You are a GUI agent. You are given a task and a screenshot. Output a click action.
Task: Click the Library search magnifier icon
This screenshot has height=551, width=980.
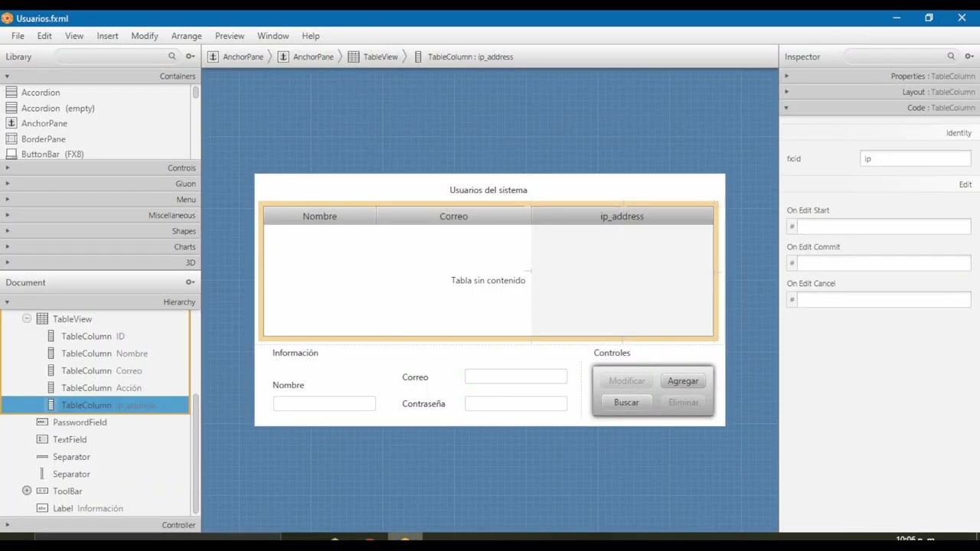tap(171, 56)
